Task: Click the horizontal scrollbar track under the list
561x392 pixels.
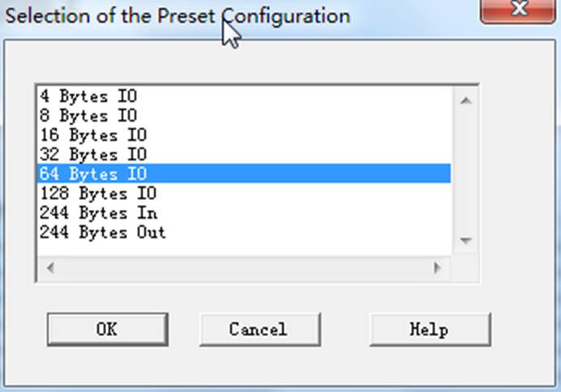Action: click(x=244, y=267)
